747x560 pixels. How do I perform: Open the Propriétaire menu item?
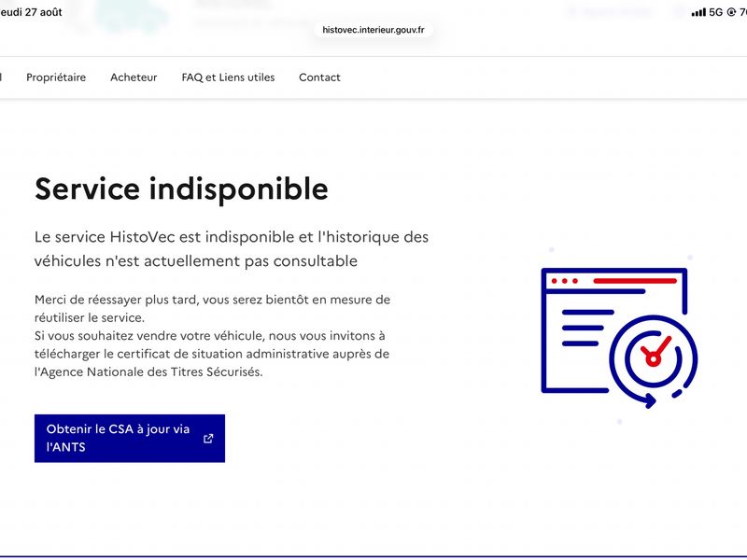click(56, 77)
